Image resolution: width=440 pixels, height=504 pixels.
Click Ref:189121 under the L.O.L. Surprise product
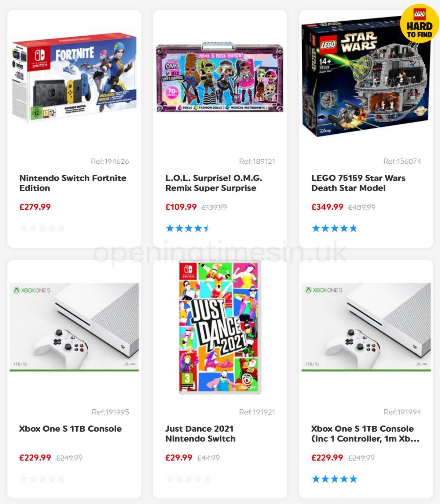point(257,161)
